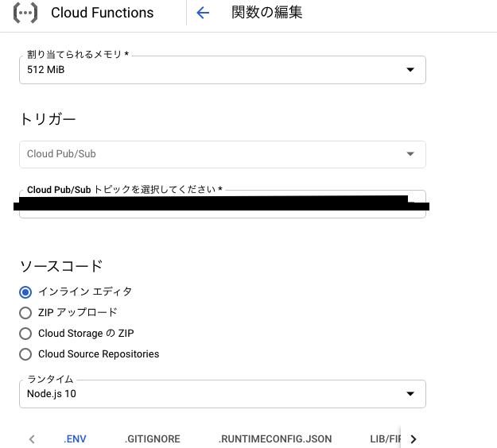497x448 pixels.
Task: Click the Cloud Pub/Sub topic selection field
Action: coord(223,204)
